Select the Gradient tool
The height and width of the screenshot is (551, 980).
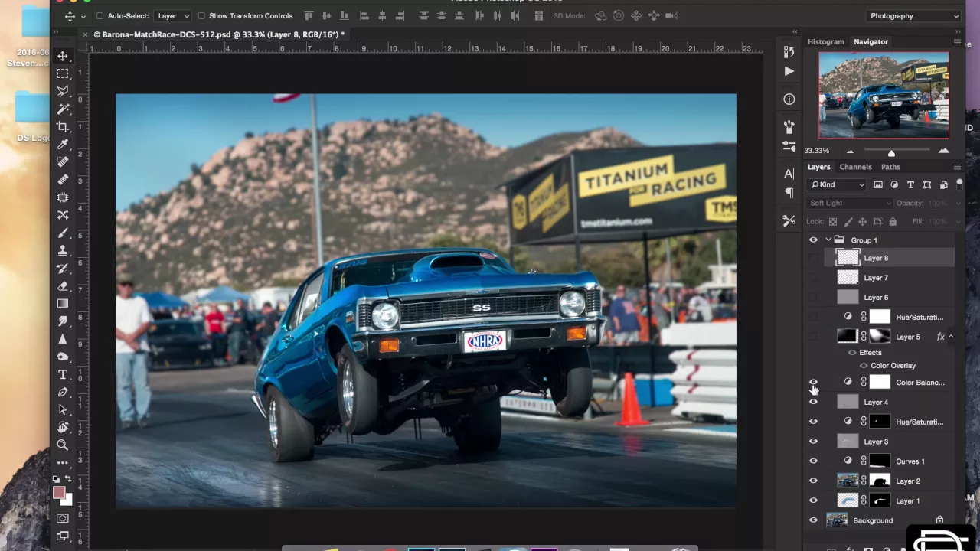point(63,304)
